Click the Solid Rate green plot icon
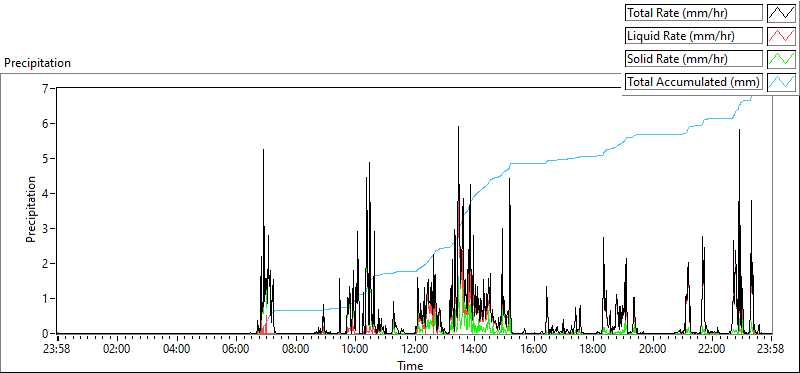800x373 pixels. click(x=782, y=59)
